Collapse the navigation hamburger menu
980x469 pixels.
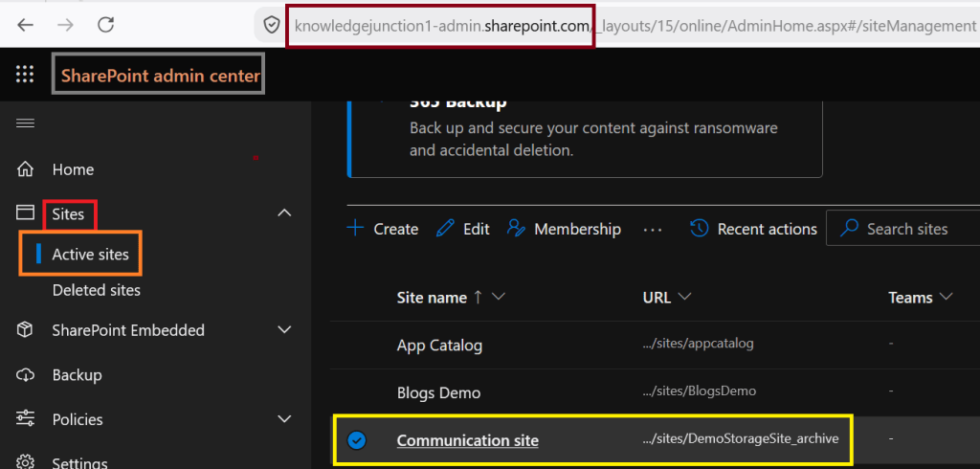pyautogui.click(x=25, y=123)
